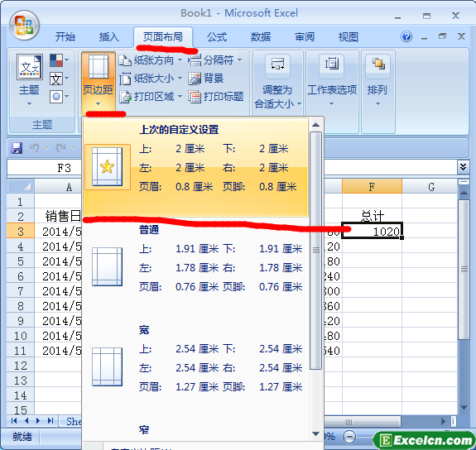Click the vertical split box above scrollbar

464,182
